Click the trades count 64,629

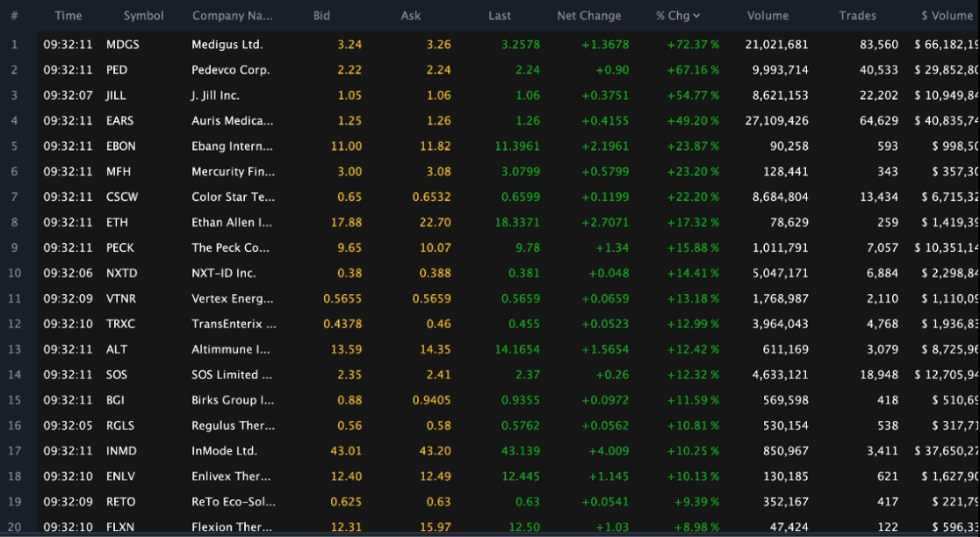[879, 120]
